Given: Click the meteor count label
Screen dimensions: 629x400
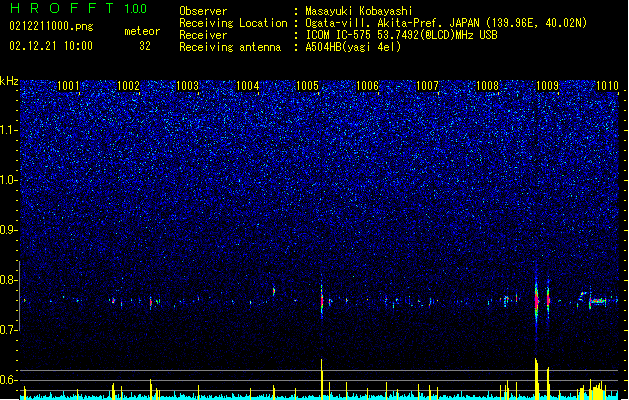Looking at the screenshot, I should [142, 31].
